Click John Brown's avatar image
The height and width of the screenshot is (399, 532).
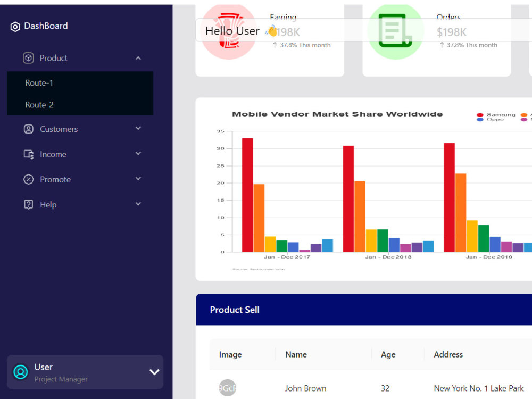pyautogui.click(x=227, y=388)
